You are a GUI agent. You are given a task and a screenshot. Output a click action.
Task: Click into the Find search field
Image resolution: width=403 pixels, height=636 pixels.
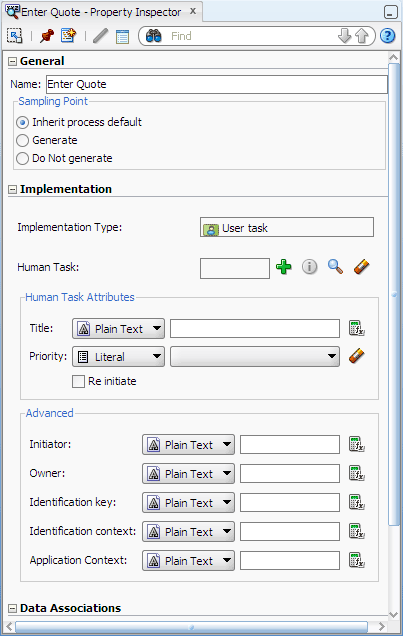[x=251, y=36]
